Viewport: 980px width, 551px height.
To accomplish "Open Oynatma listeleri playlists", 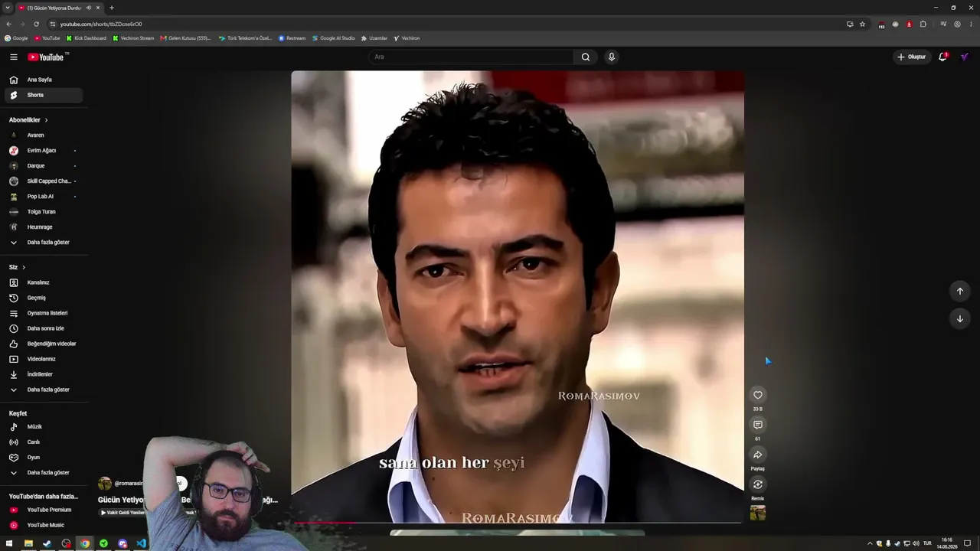I will point(44,313).
